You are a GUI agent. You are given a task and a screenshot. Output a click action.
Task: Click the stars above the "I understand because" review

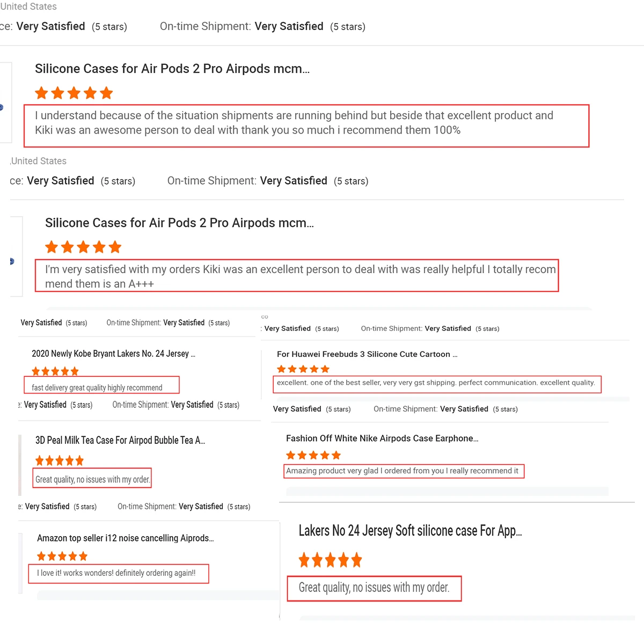coord(74,93)
